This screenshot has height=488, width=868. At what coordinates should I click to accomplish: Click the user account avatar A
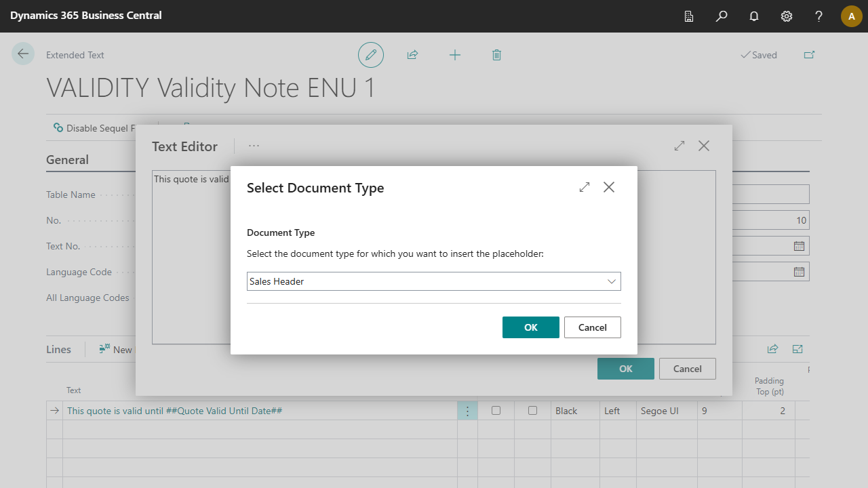[851, 16]
